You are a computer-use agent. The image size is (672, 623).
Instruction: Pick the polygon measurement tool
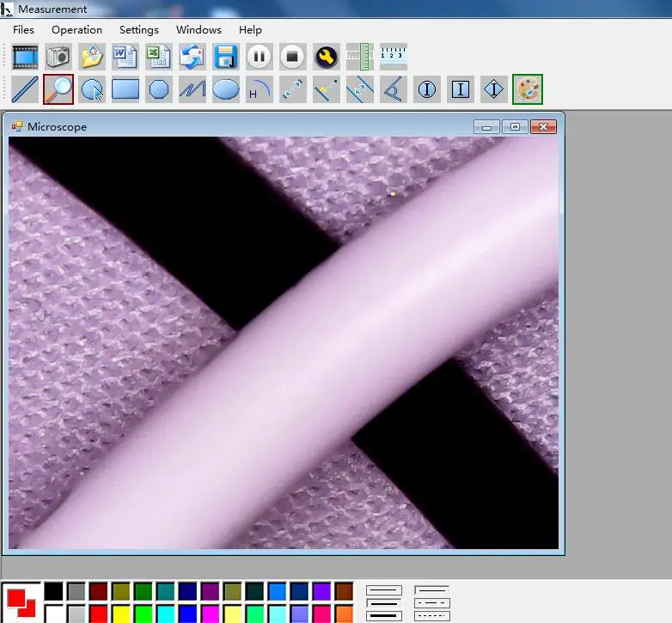click(159, 89)
